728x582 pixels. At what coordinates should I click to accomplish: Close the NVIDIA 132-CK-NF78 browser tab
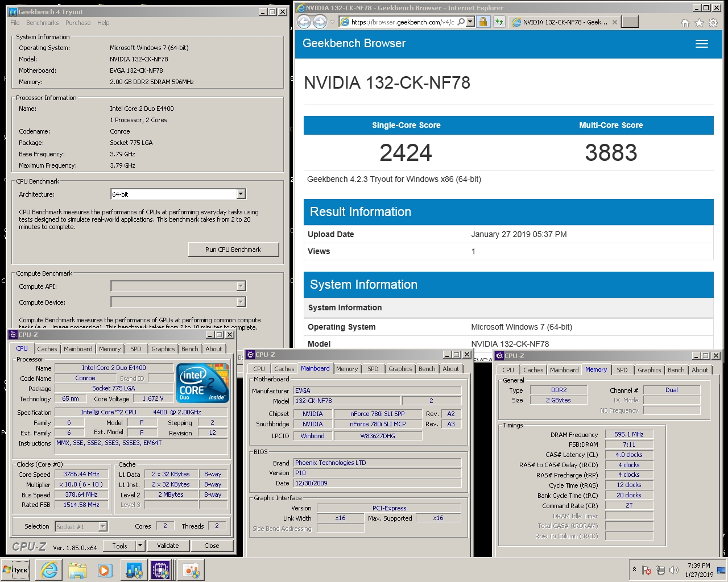click(x=614, y=22)
